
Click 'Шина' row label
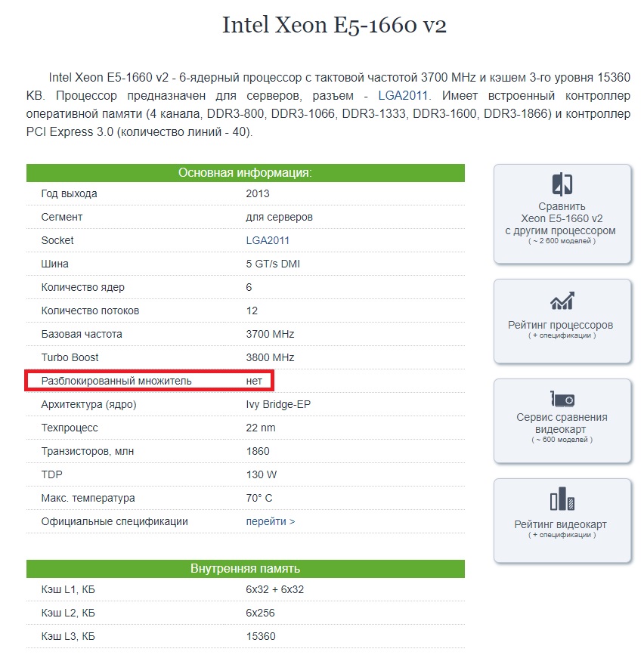[x=54, y=264]
